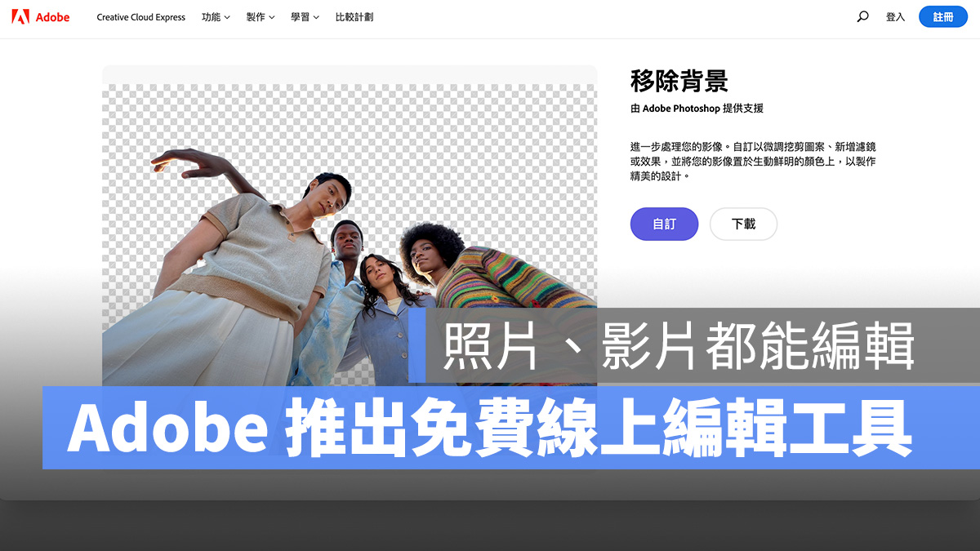The height and width of the screenshot is (551, 980).
Task: Click the blue 註冊 button
Action: point(943,16)
